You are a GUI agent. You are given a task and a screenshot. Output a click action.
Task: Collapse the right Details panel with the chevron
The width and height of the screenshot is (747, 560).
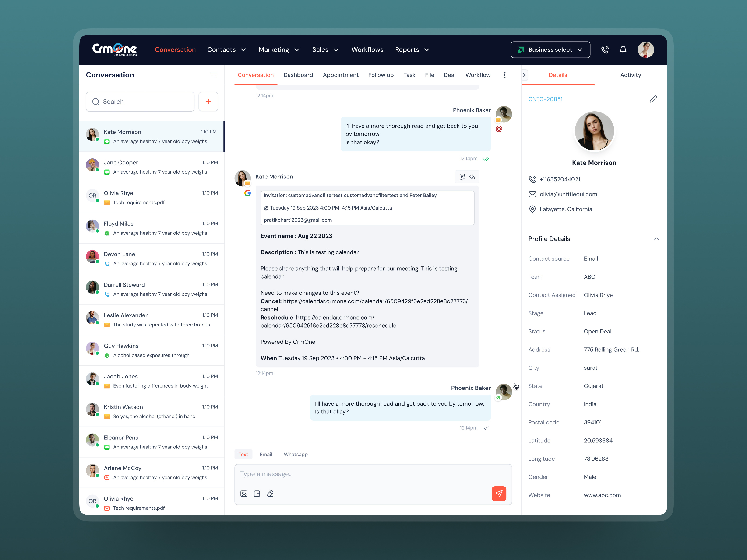(524, 75)
